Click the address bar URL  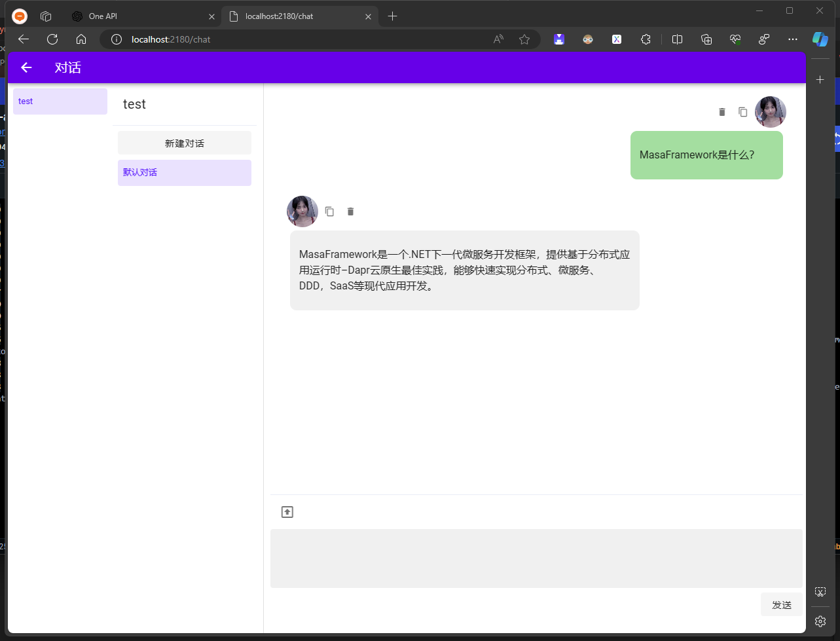coord(171,39)
